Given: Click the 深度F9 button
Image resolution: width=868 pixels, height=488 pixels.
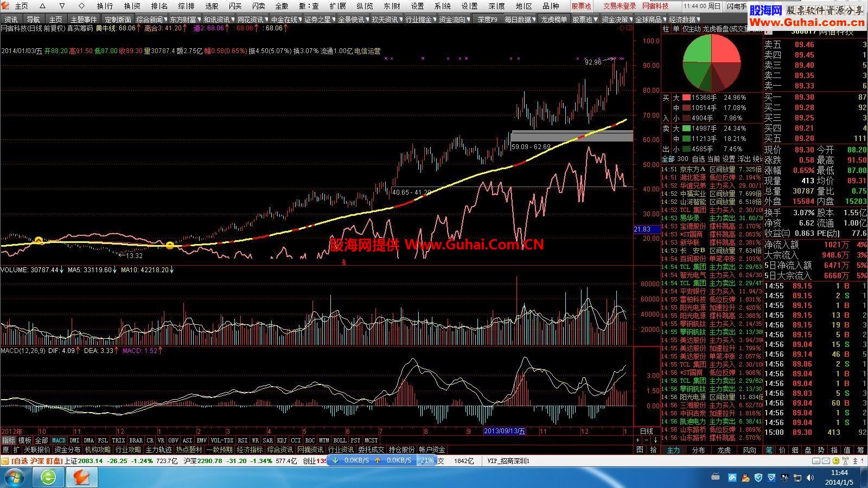Looking at the screenshot, I should pyautogui.click(x=487, y=20).
